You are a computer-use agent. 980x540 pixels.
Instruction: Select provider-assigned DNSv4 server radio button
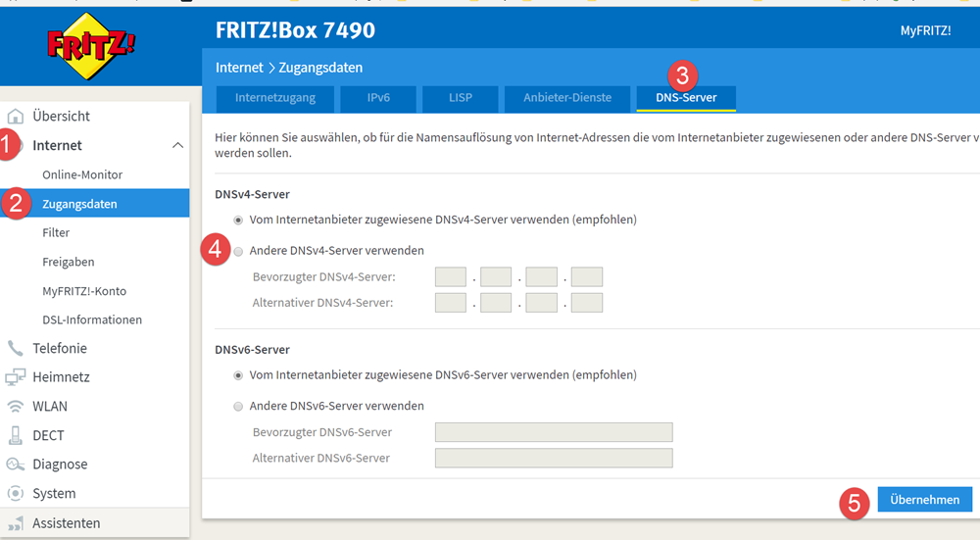pyautogui.click(x=238, y=220)
